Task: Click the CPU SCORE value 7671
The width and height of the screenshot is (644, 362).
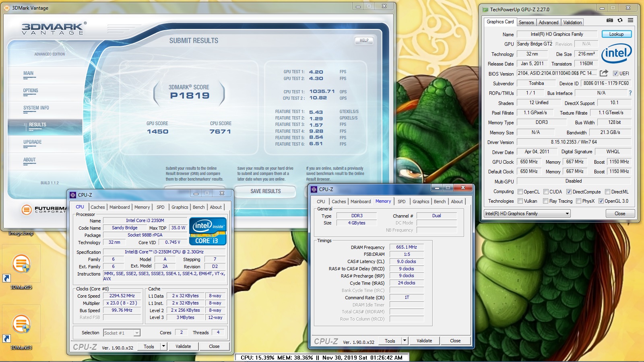Action: [220, 132]
